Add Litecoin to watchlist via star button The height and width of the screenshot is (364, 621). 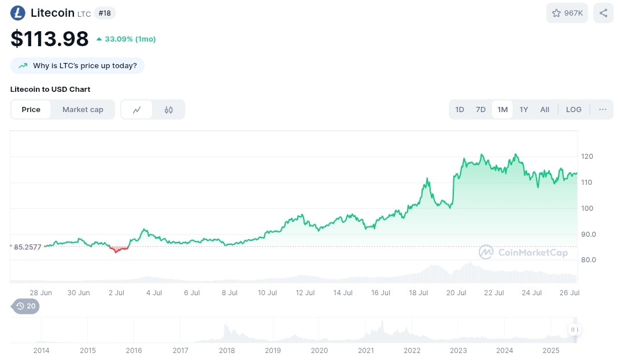567,13
